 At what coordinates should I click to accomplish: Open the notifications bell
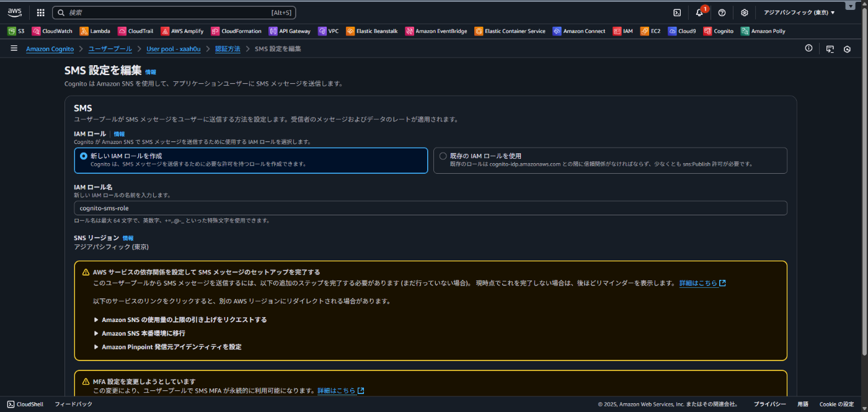[699, 12]
